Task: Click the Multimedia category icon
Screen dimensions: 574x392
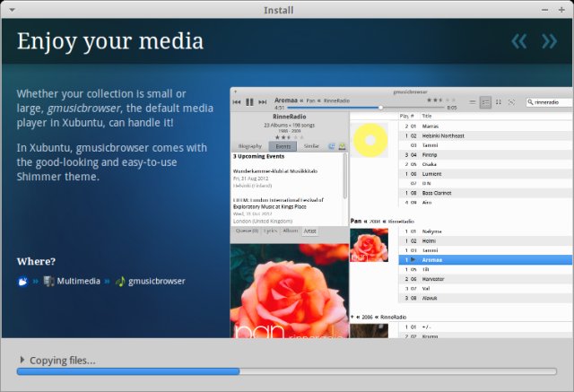Action: 48,281
